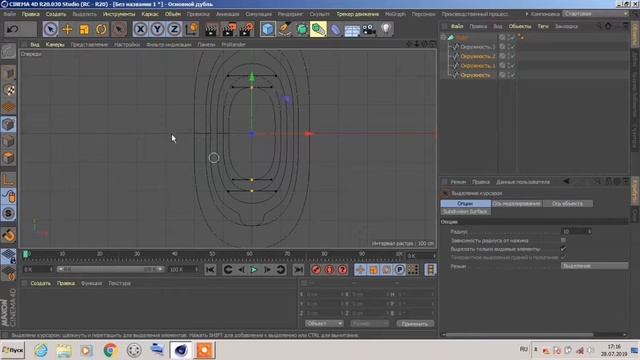
Task: Select the Move tool icon
Action: click(x=67, y=29)
